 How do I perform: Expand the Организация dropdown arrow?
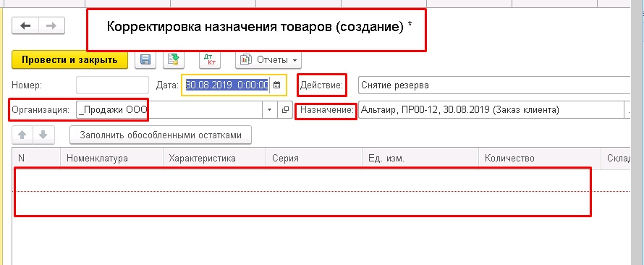270,110
